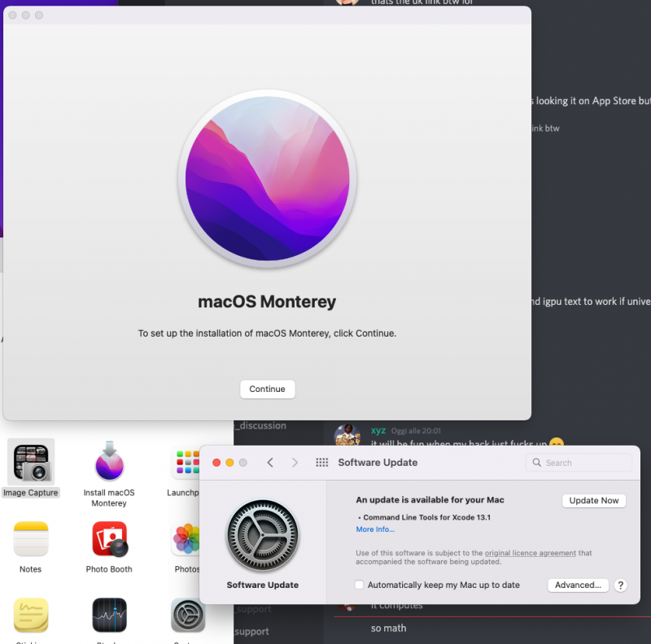Image resolution: width=651 pixels, height=644 pixels.
Task: Click 'Command Line Tools for Xcode 13.1' text
Action: pyautogui.click(x=426, y=517)
